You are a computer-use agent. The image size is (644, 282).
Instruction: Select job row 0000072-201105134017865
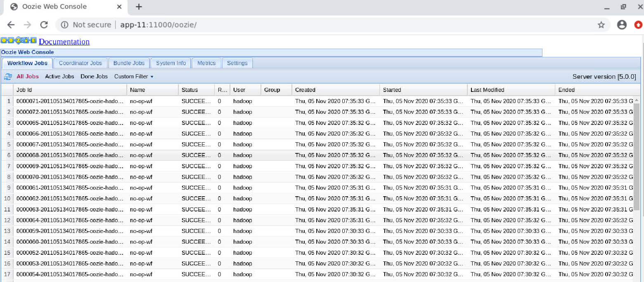[317, 112]
